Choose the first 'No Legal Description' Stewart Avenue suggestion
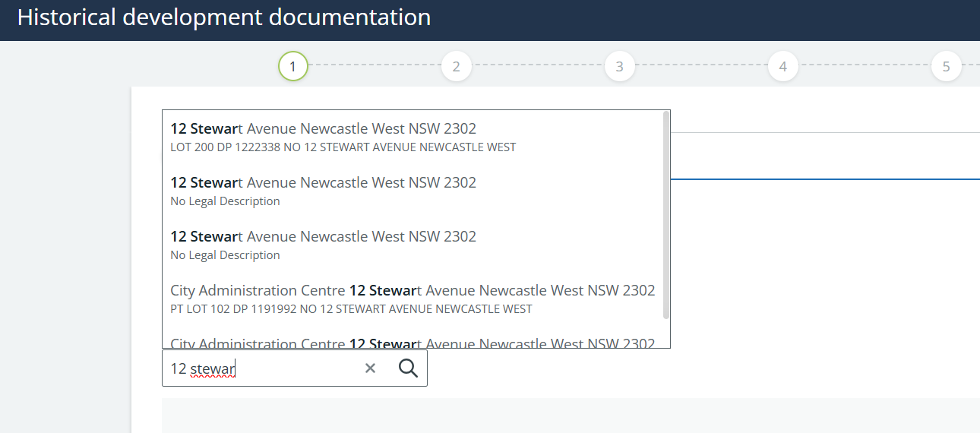The image size is (980, 433). [323, 191]
